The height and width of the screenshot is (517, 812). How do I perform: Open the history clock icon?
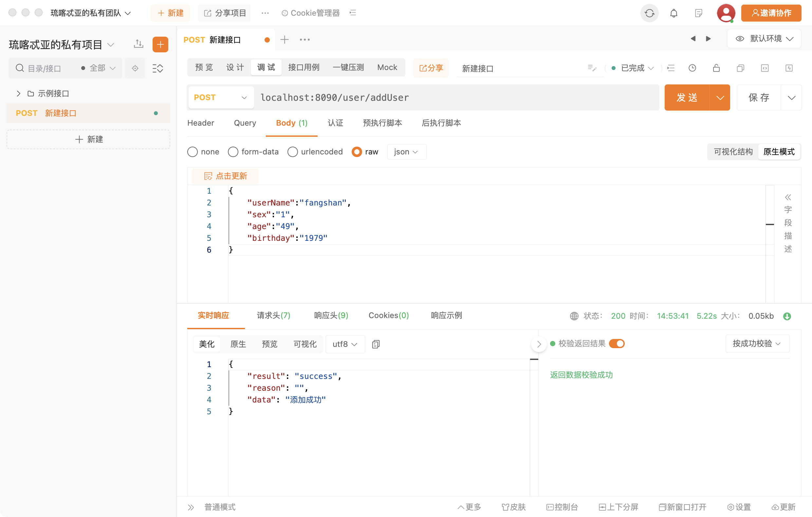(692, 68)
